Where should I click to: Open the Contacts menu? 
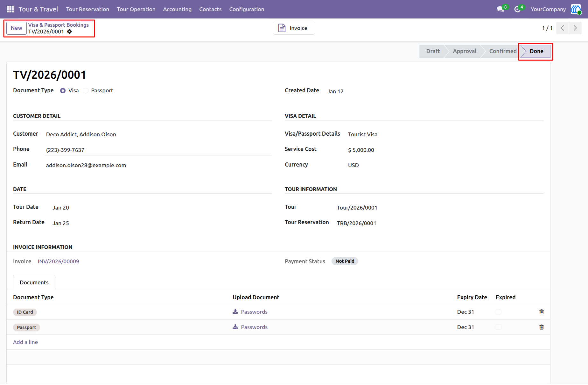tap(210, 9)
